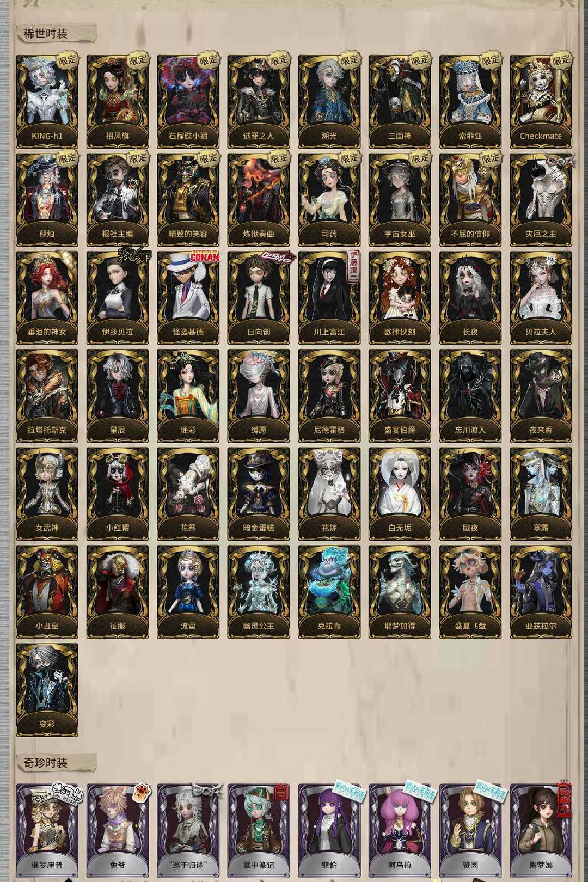
Task: Open the 白无垢 costume card
Action: click(x=400, y=494)
